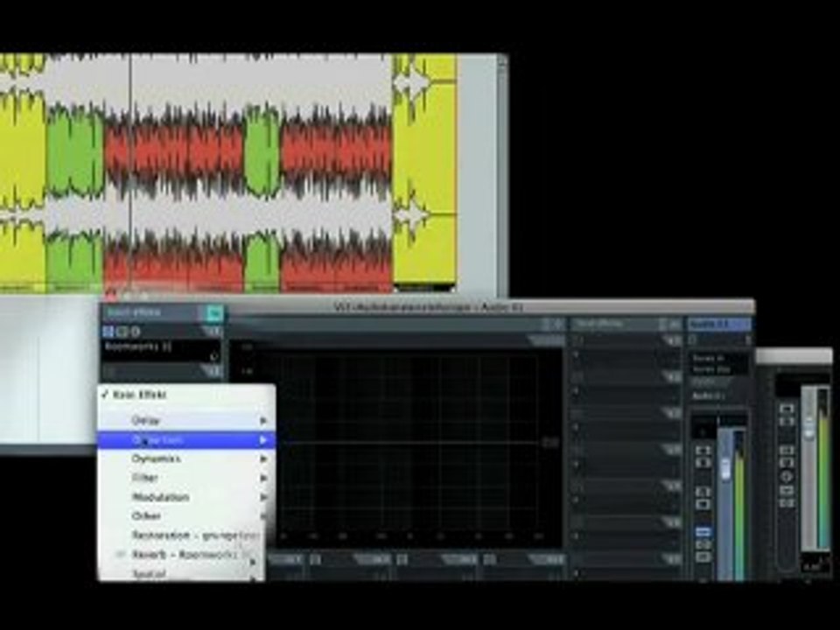Open second send slot dropdown arrow
The width and height of the screenshot is (840, 630).
click(x=671, y=376)
